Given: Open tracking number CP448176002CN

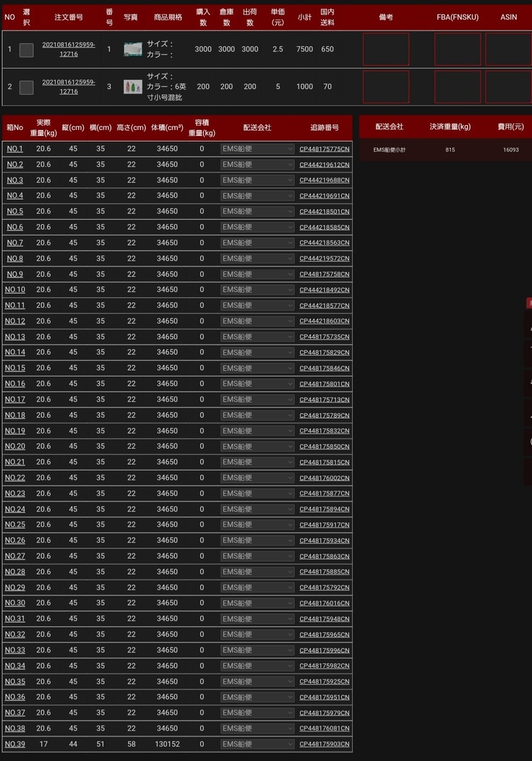Looking at the screenshot, I should (x=324, y=478).
